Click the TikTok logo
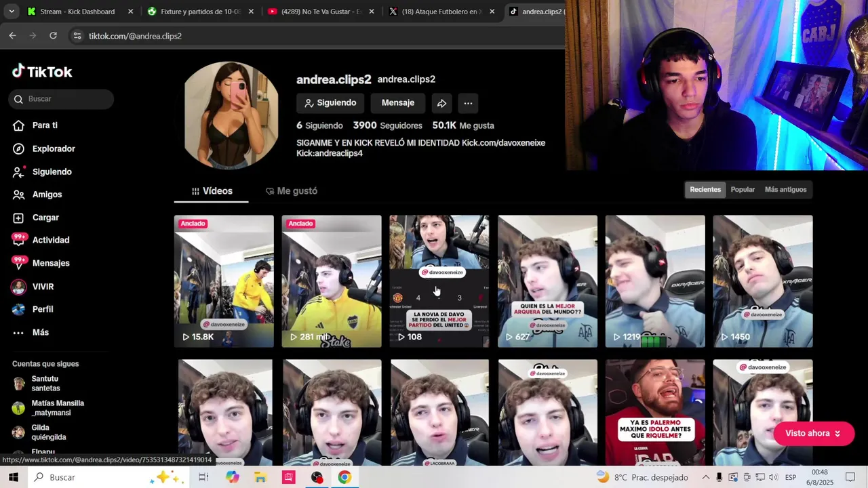The height and width of the screenshot is (488, 868). (x=42, y=71)
